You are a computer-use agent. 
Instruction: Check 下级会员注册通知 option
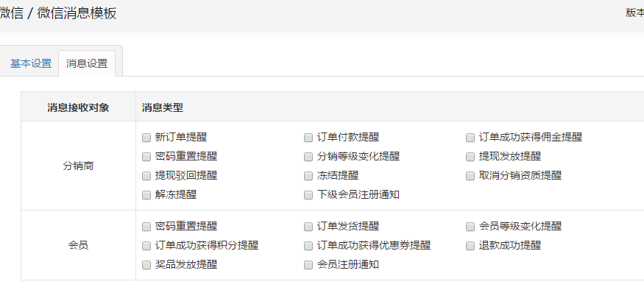(x=308, y=194)
